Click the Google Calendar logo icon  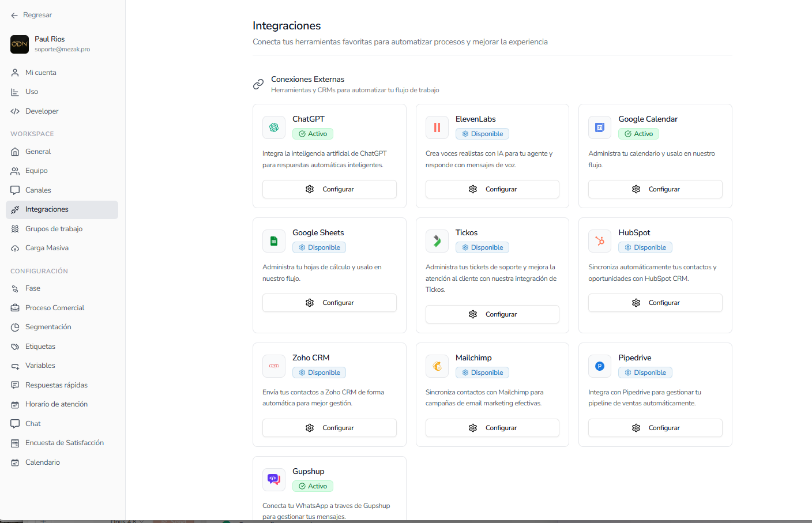click(600, 127)
